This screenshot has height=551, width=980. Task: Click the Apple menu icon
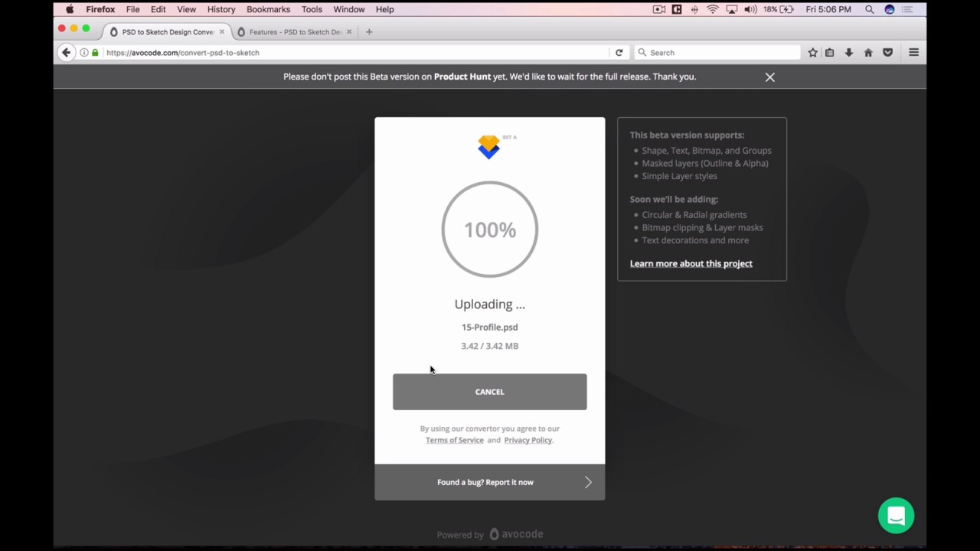(70, 9)
